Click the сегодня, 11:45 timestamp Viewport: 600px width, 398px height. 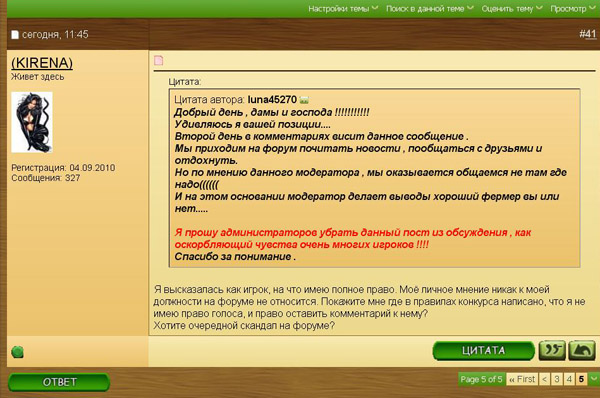point(55,34)
